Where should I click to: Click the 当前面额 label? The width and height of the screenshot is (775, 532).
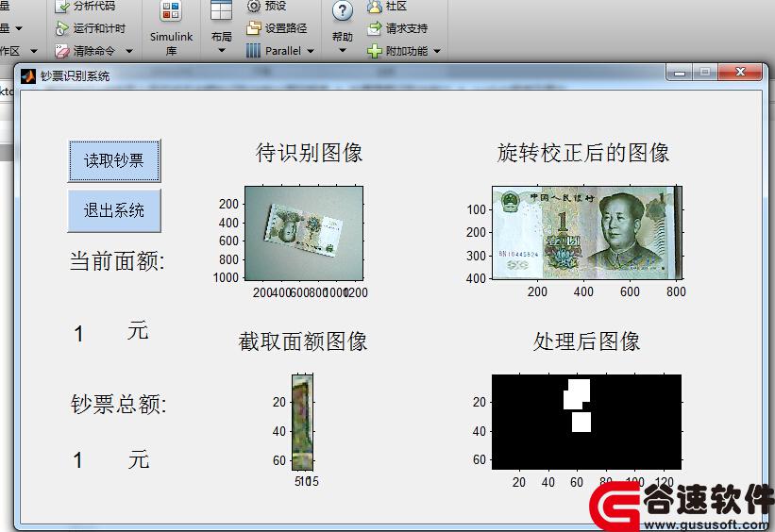117,261
